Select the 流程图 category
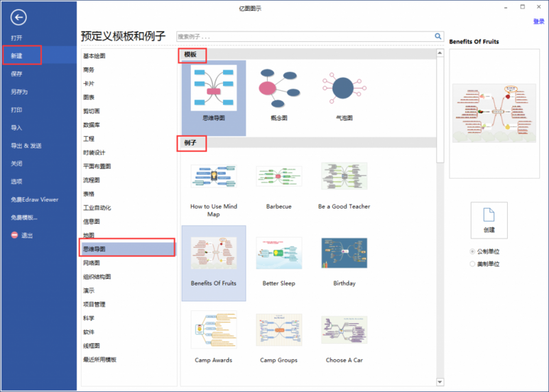 (91, 180)
